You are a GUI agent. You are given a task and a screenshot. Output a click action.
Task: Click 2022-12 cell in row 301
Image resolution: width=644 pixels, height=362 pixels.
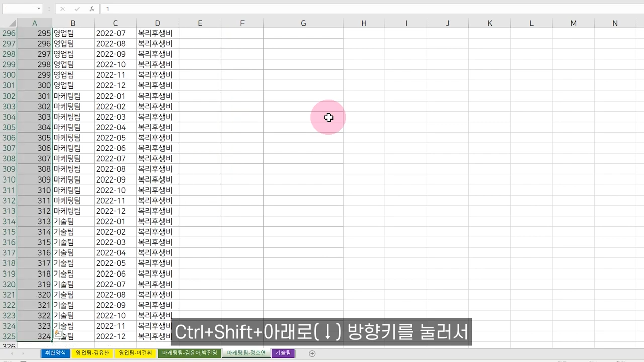(115, 85)
